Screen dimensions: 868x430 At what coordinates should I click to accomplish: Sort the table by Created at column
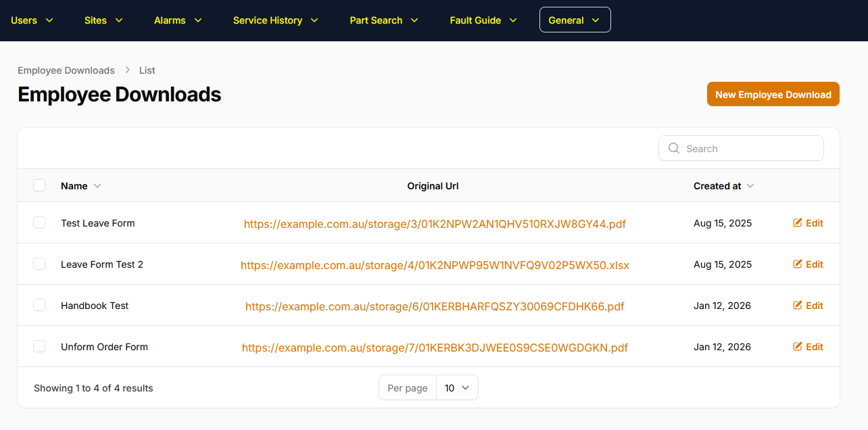point(723,186)
